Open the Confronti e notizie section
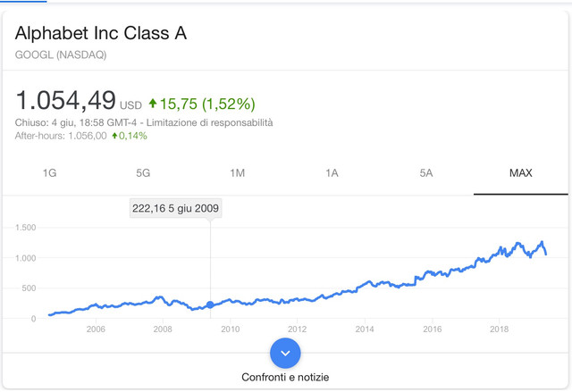The image size is (572, 392). pyautogui.click(x=285, y=377)
